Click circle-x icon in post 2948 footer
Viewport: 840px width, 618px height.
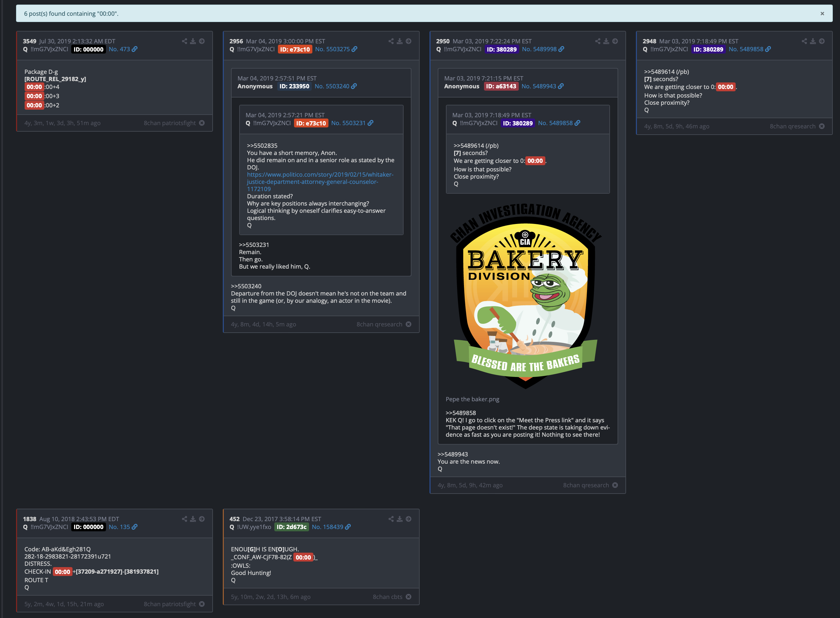(x=822, y=126)
